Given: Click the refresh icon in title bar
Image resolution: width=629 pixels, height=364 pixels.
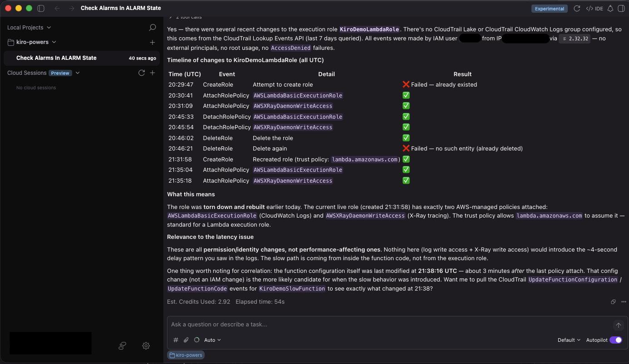Looking at the screenshot, I should [x=577, y=8].
